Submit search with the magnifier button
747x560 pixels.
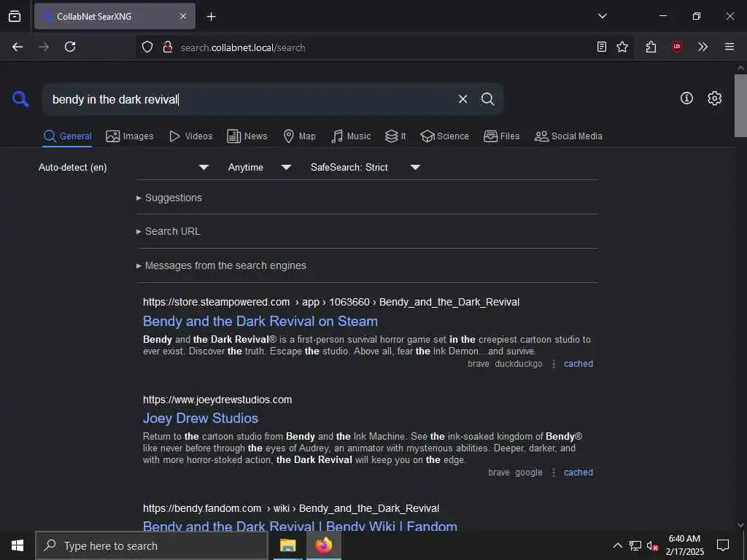tap(487, 99)
